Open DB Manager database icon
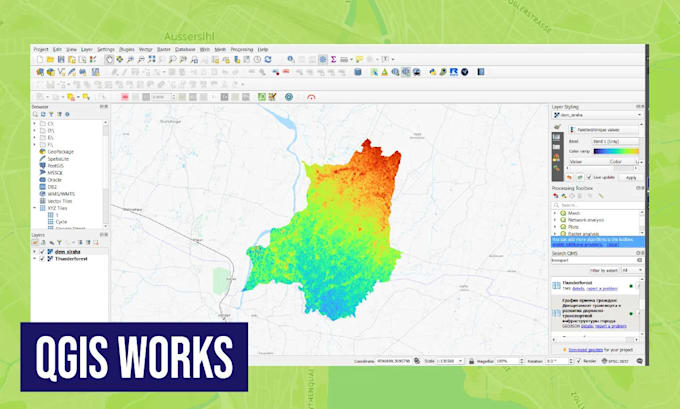This screenshot has height=409, width=680. click(x=358, y=72)
